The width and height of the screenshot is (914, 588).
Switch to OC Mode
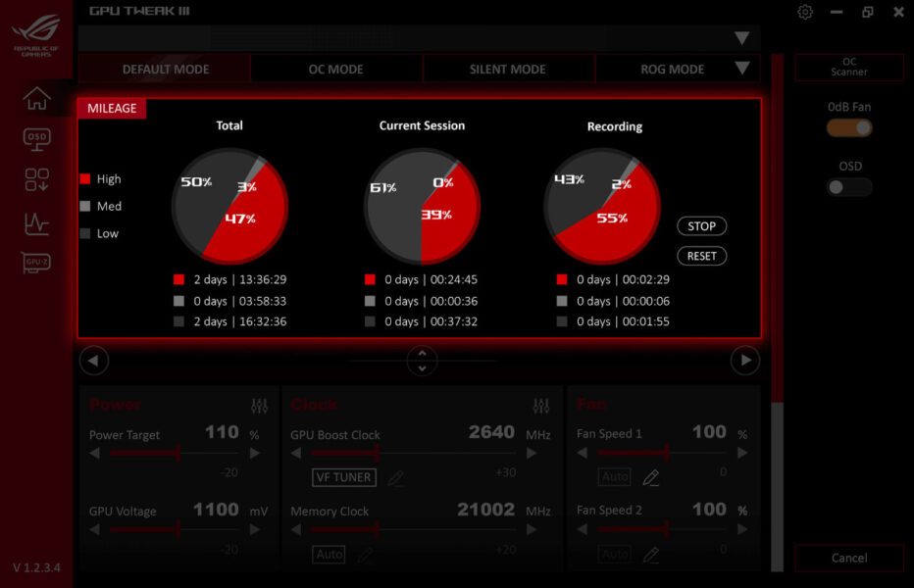[335, 69]
